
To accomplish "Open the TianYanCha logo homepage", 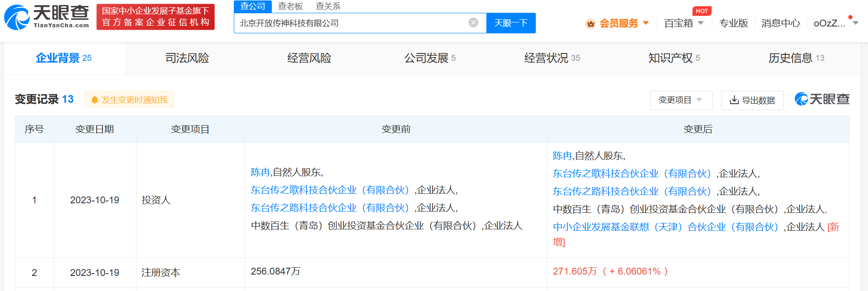I will tap(47, 17).
